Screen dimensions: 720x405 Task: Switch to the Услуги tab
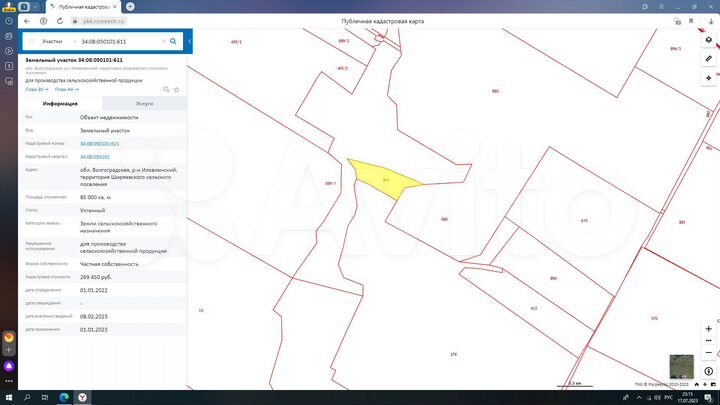144,103
